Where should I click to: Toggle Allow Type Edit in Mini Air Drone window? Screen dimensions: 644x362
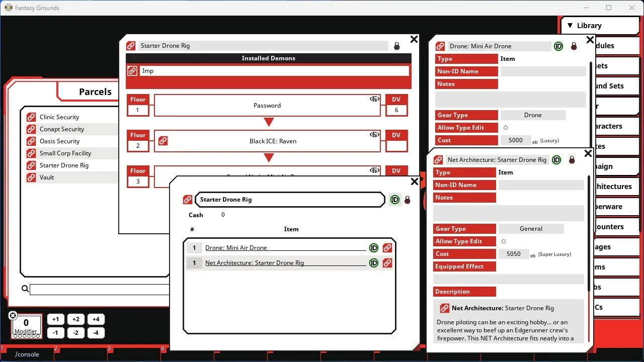click(506, 128)
